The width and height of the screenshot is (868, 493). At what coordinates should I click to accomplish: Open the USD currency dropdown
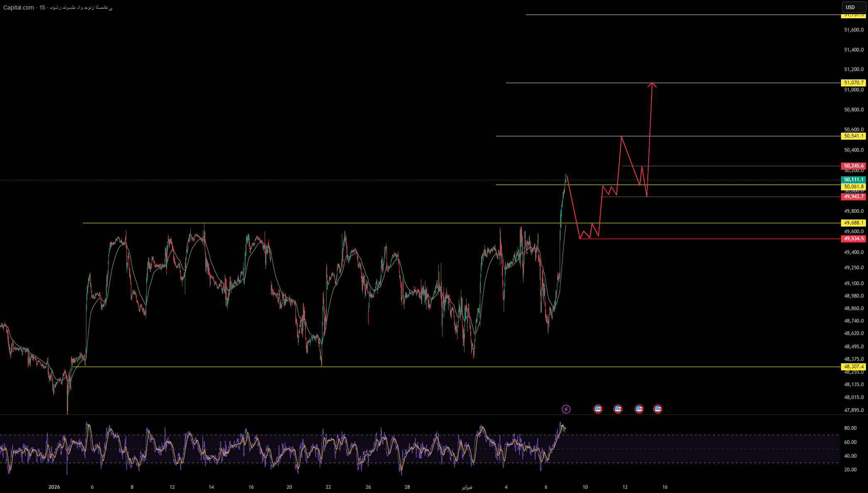coord(853,7)
